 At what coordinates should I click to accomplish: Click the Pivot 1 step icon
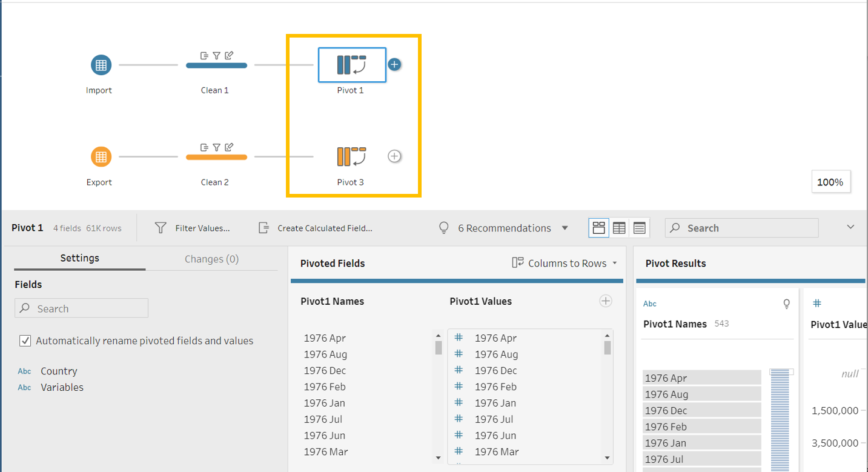click(x=351, y=65)
